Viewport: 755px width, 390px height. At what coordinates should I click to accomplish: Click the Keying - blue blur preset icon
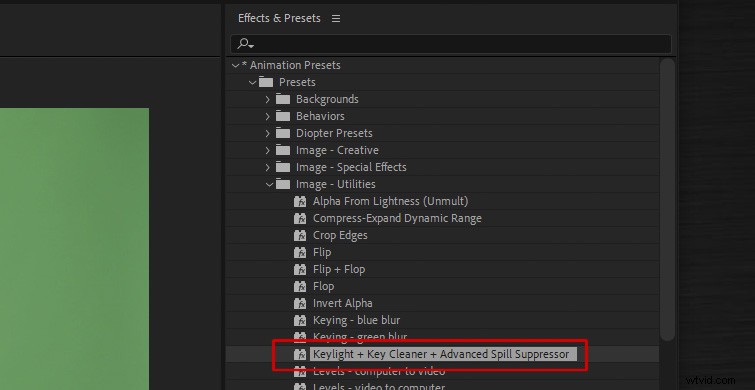(x=300, y=321)
